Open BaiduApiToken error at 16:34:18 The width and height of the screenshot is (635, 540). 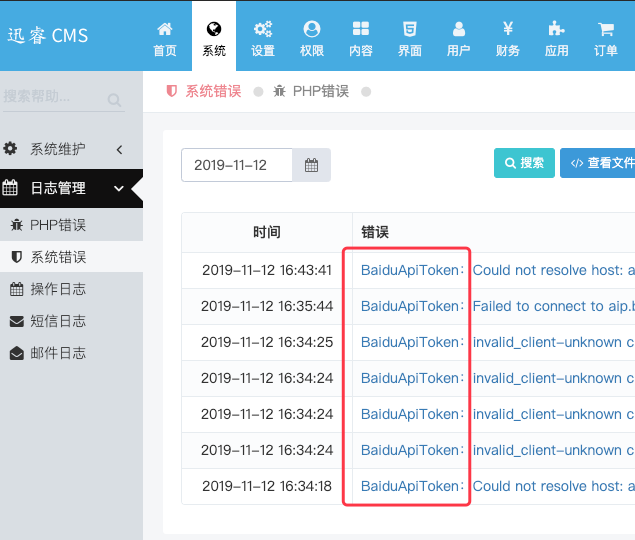(412, 486)
